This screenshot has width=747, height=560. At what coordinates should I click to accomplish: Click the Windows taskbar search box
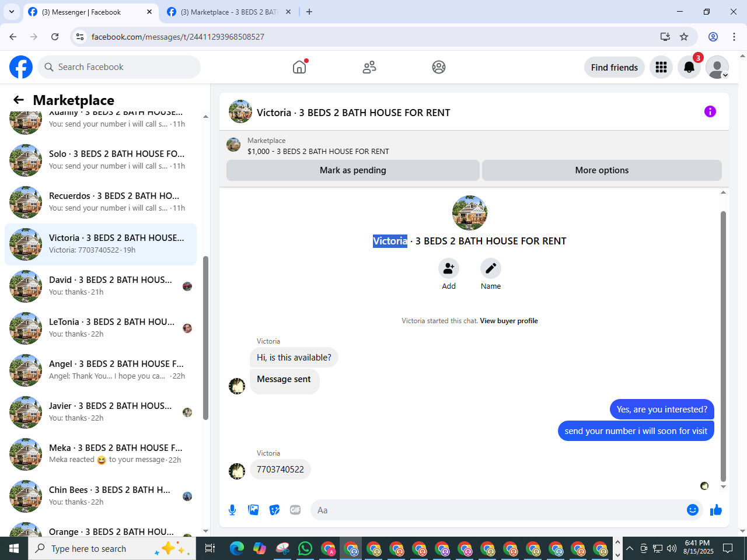(112, 548)
